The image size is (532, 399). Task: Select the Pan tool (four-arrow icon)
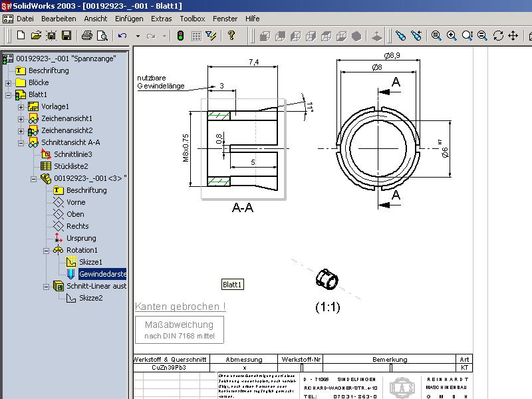coord(513,36)
